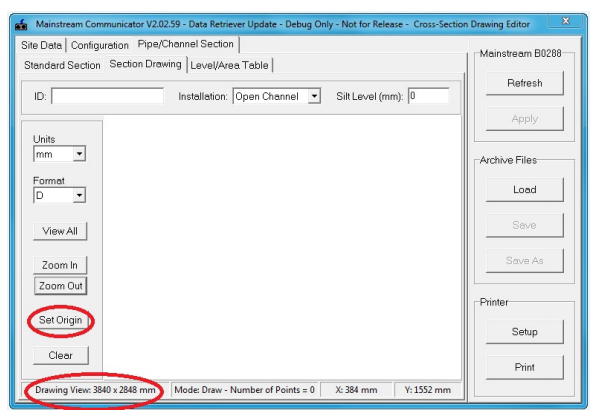
Task: Open printer Setup
Action: 525,332
